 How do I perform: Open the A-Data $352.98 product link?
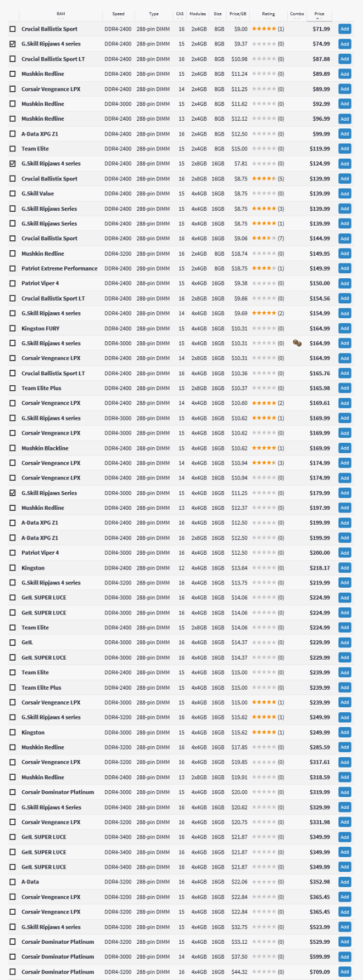click(x=30, y=882)
